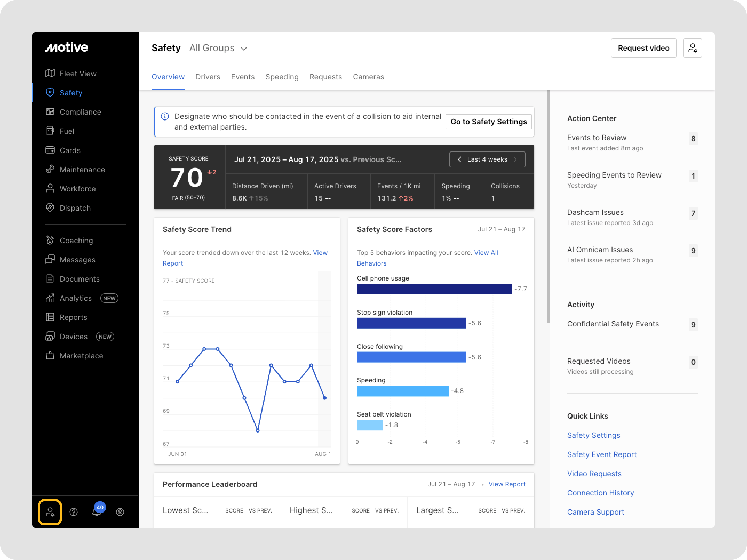This screenshot has height=560, width=747.
Task: Click the help question mark icon
Action: tap(74, 512)
